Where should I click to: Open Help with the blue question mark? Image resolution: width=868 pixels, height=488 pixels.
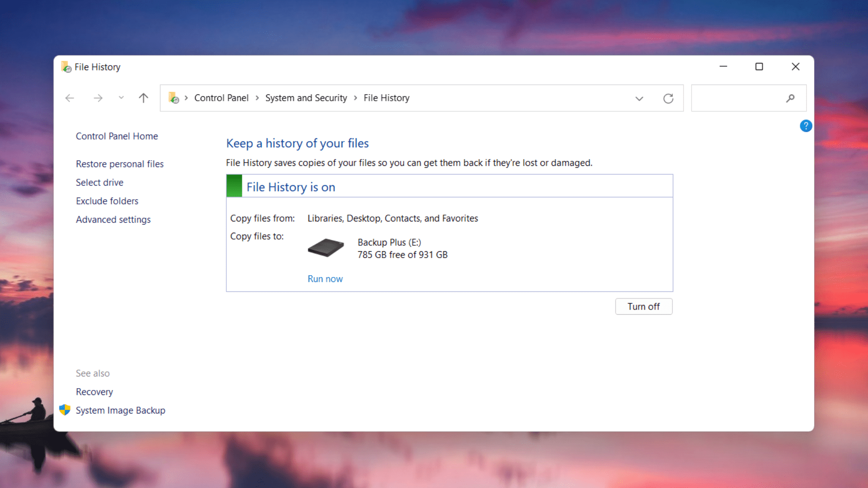point(806,126)
